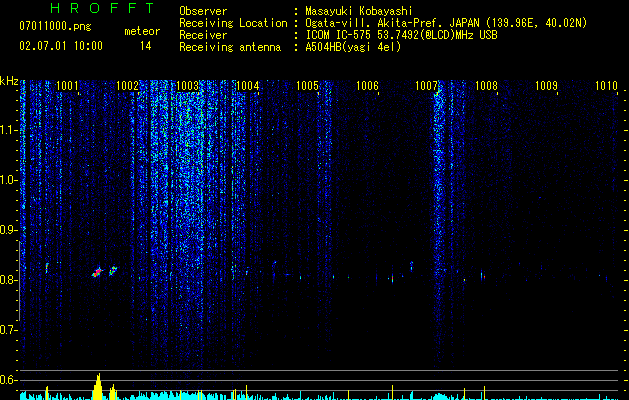Click the 1009 time marker
The width and height of the screenshot is (629, 400).
[x=546, y=86]
